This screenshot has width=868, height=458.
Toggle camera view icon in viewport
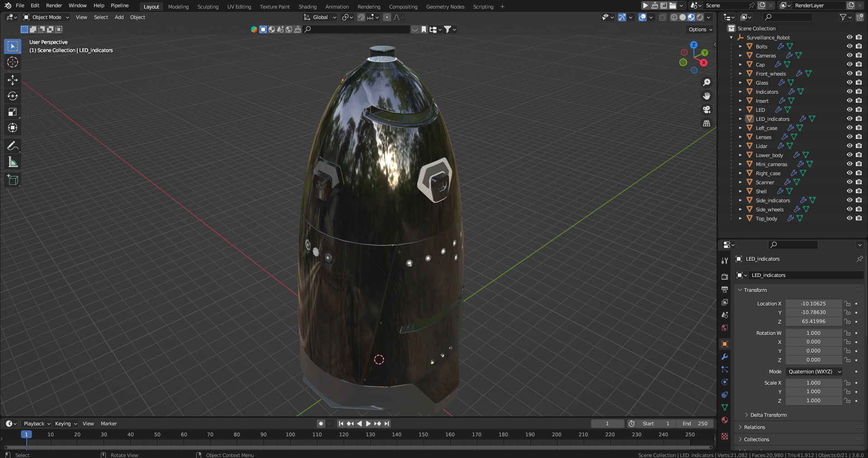coord(707,110)
